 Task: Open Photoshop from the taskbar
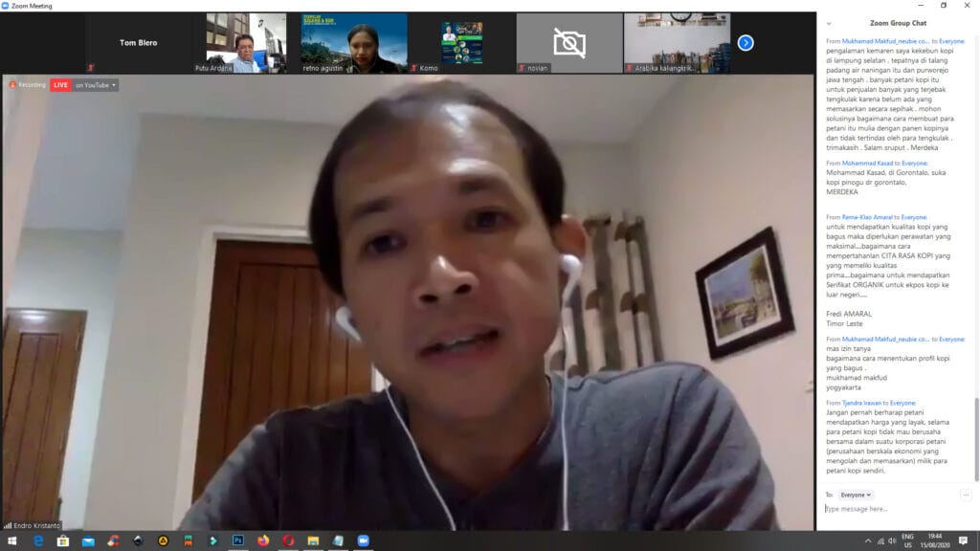pos(238,541)
